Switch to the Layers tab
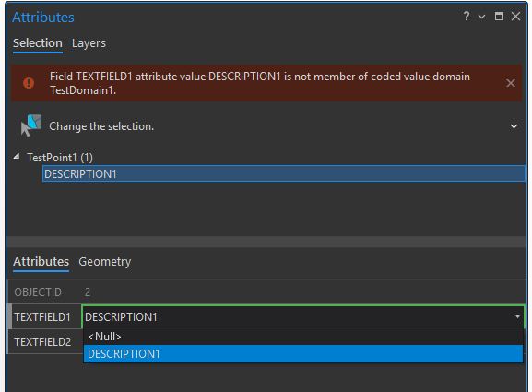Image resolution: width=532 pixels, height=392 pixels. [x=89, y=43]
